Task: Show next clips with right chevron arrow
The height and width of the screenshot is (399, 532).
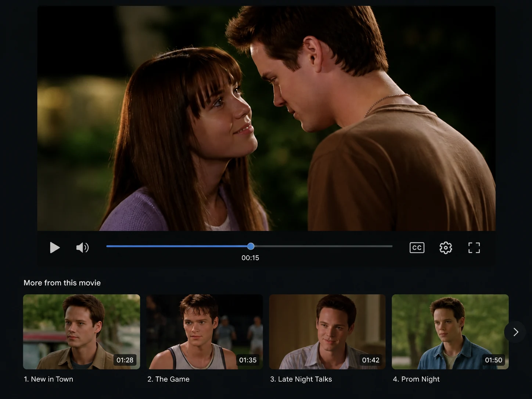Action: click(x=515, y=332)
